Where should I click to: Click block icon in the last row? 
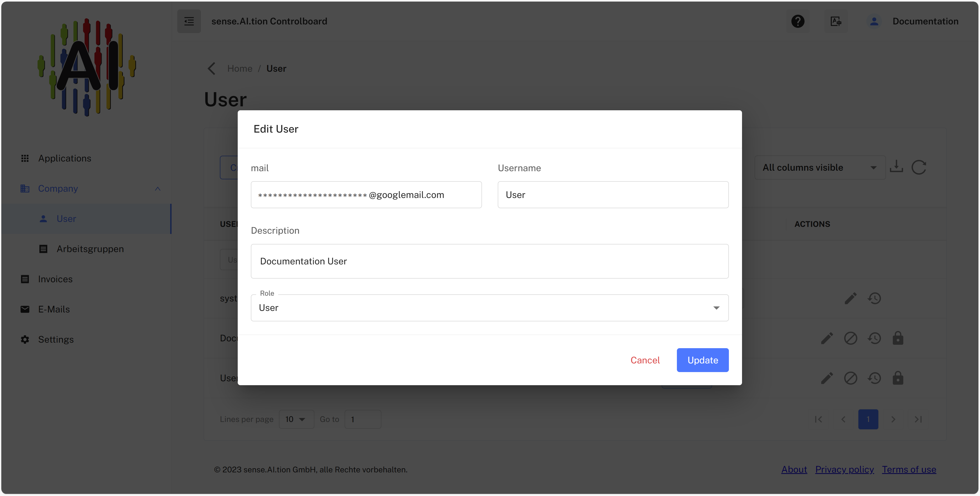[850, 378]
